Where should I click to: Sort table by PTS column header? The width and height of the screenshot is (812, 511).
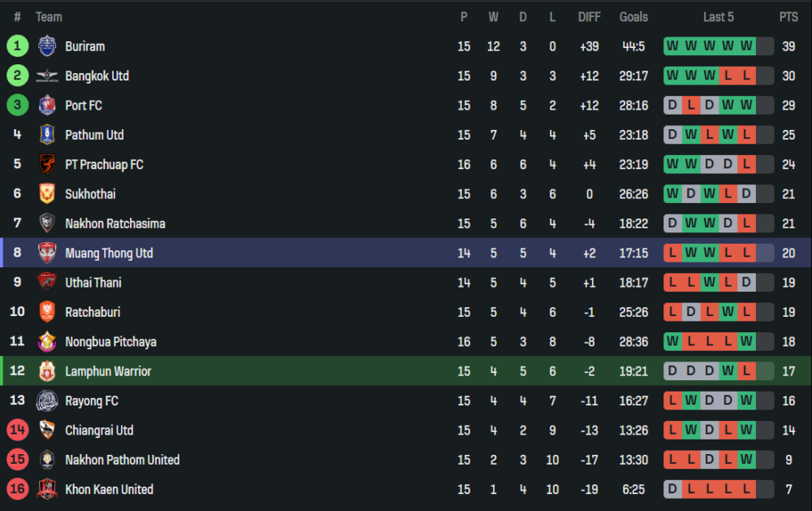point(788,17)
